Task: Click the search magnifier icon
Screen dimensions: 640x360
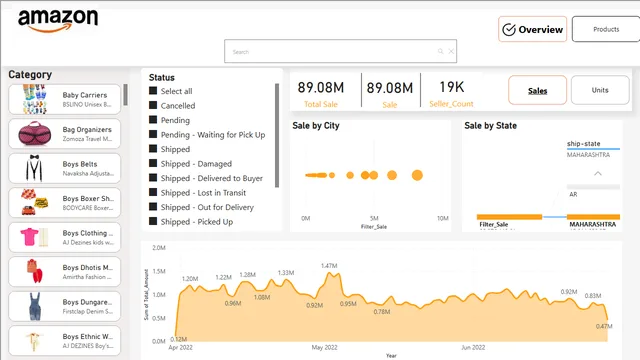Action: click(440, 51)
